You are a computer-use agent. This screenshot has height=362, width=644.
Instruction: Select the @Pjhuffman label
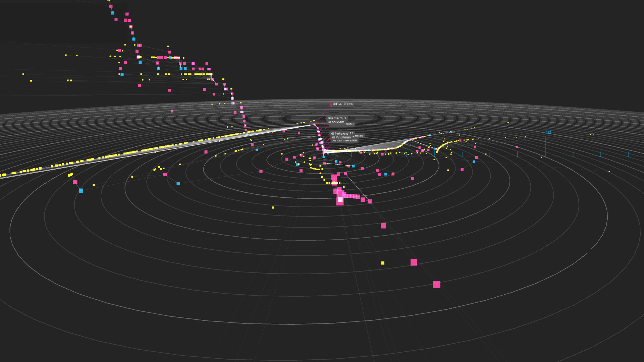click(341, 137)
